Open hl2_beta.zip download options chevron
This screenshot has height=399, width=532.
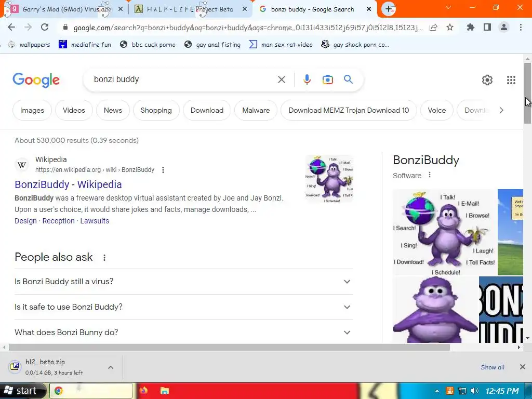coord(111,367)
